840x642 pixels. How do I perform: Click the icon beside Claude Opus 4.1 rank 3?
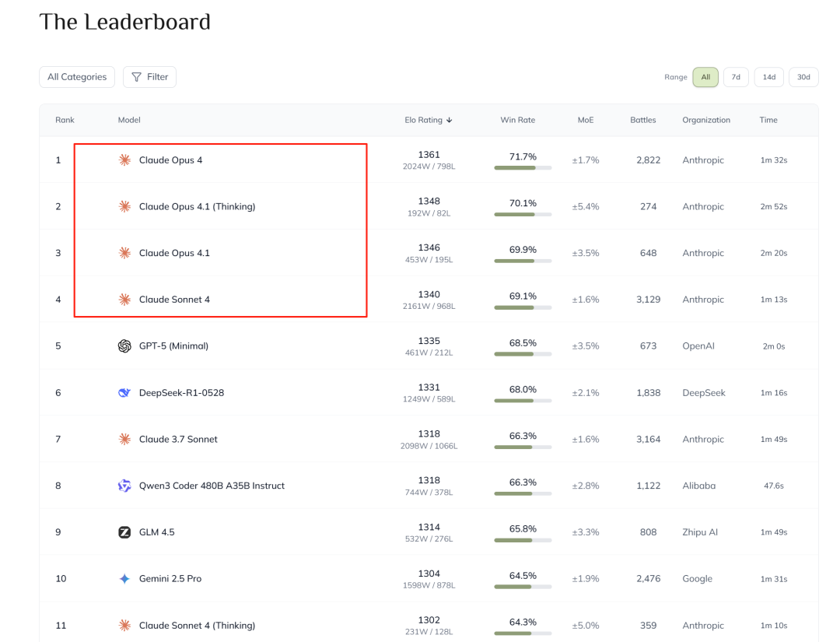[x=124, y=253]
